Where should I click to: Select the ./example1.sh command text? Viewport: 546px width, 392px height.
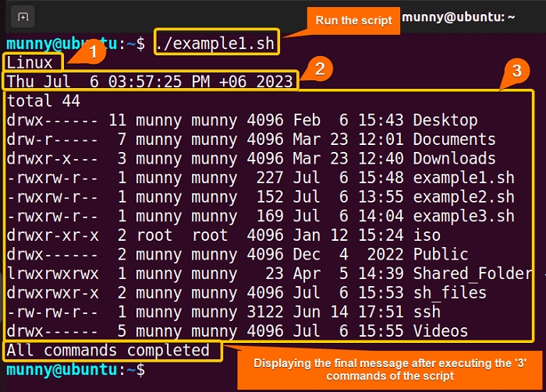(215, 44)
